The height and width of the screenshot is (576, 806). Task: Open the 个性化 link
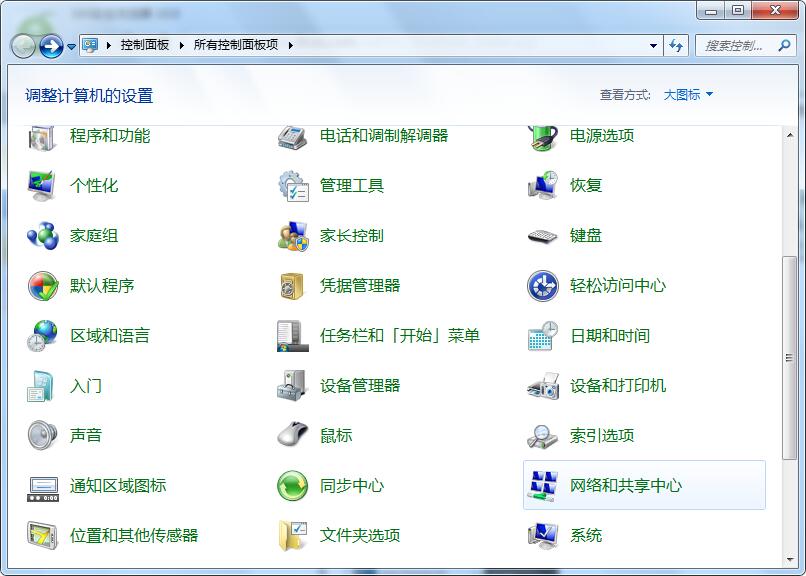[94, 186]
